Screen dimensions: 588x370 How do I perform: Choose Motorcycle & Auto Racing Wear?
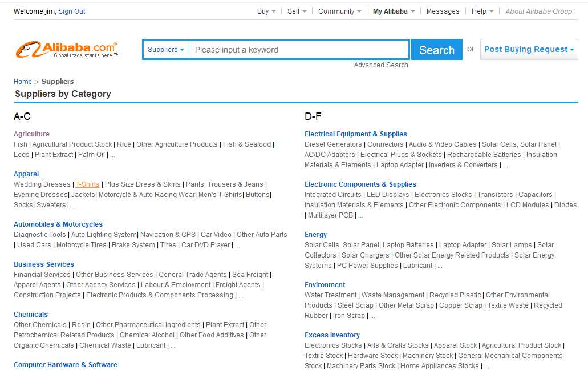click(147, 195)
